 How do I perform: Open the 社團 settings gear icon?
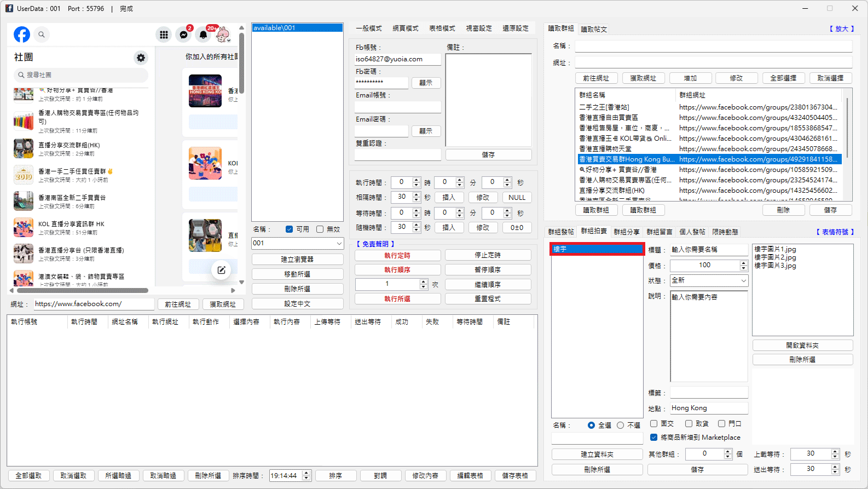pyautogui.click(x=141, y=57)
